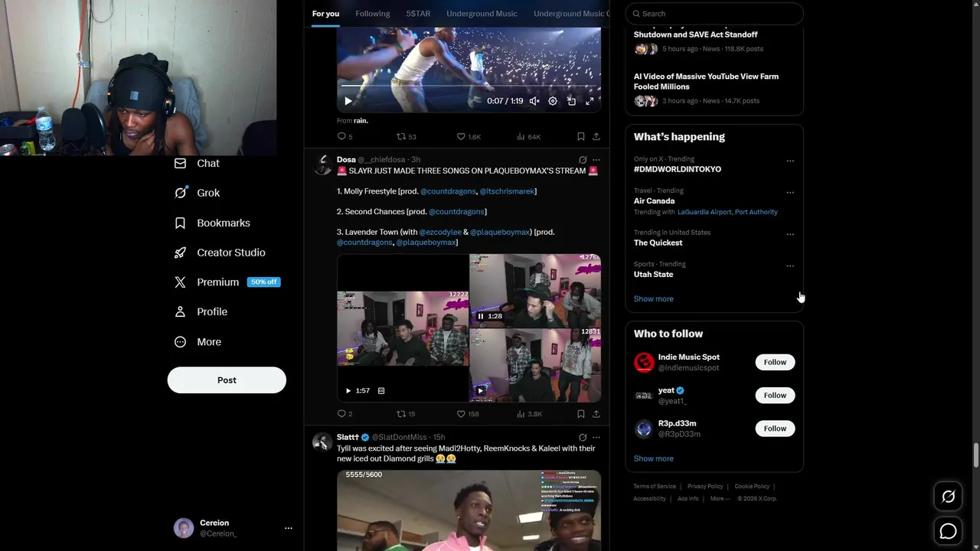This screenshot has height=551, width=980.
Task: Play the top concert video
Action: (348, 101)
